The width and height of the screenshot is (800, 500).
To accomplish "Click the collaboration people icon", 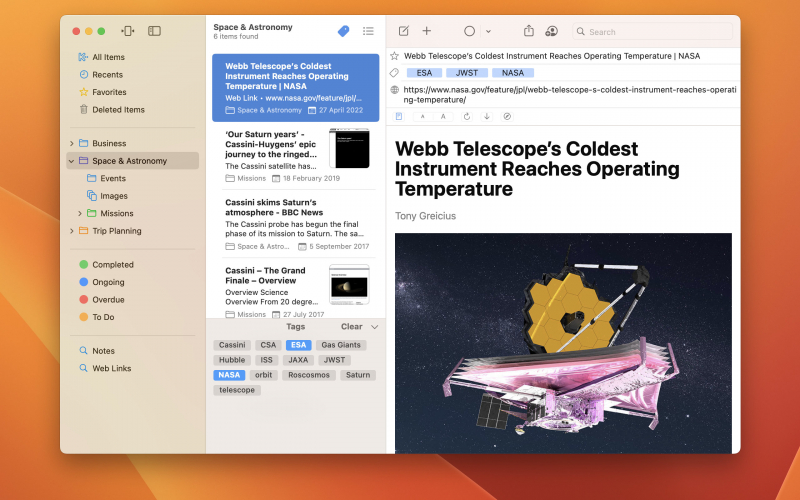I will click(x=552, y=31).
